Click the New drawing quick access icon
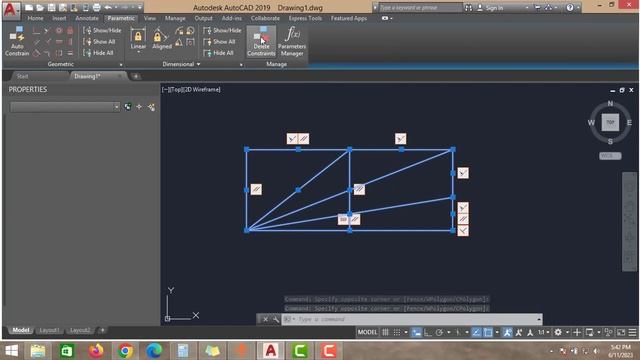 pyautogui.click(x=29, y=7)
